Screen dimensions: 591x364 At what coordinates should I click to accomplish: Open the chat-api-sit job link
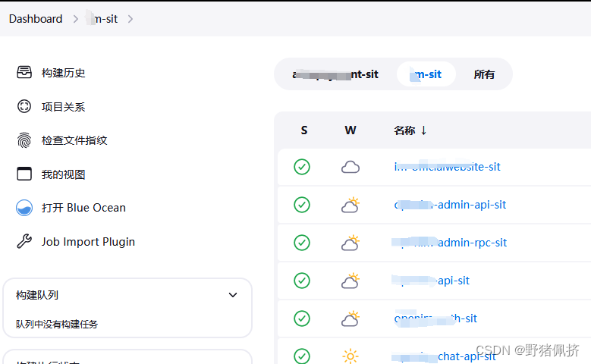(x=444, y=356)
